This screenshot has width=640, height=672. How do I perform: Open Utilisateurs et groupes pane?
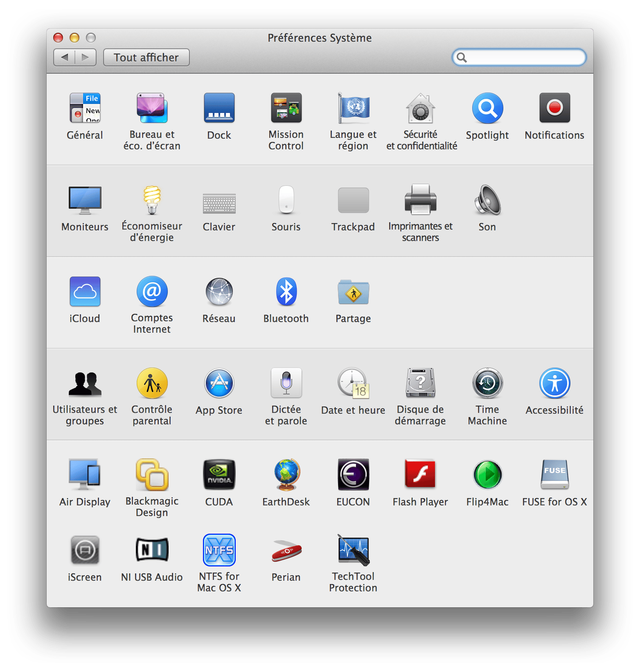[x=85, y=383]
